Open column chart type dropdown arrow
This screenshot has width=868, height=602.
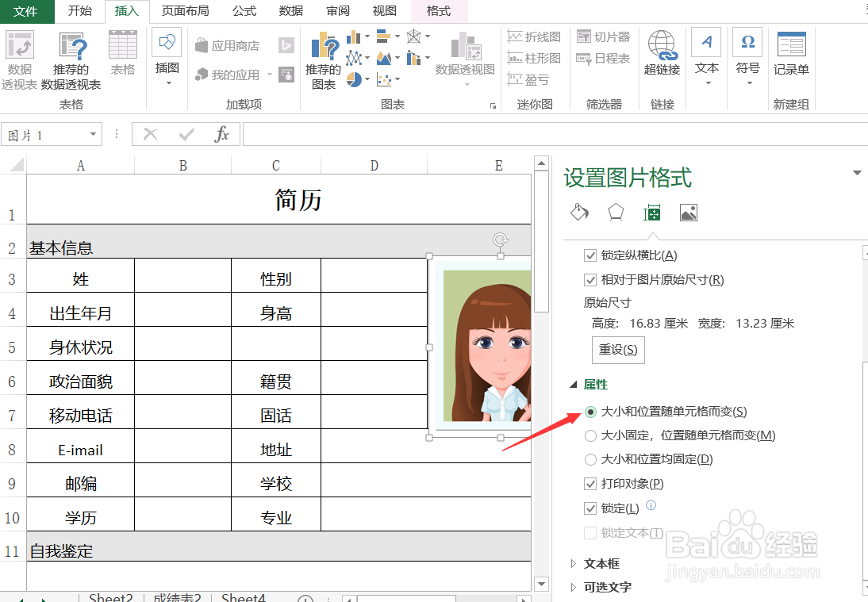tap(367, 37)
